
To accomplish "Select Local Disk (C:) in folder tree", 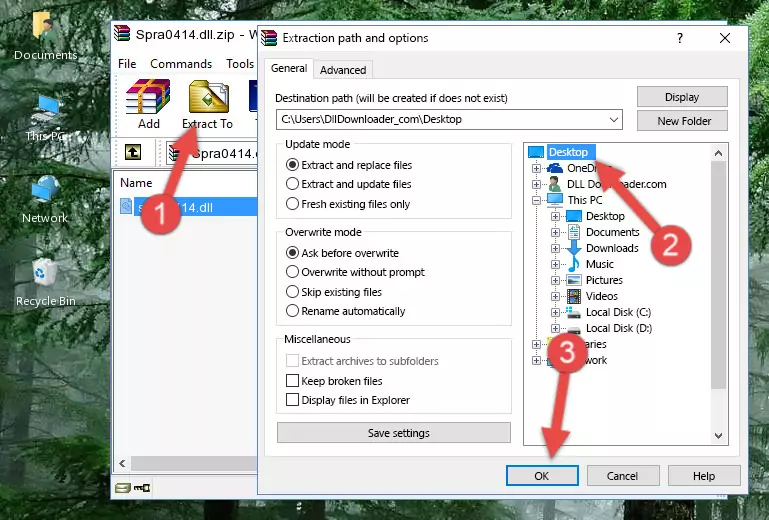I will click(618, 312).
